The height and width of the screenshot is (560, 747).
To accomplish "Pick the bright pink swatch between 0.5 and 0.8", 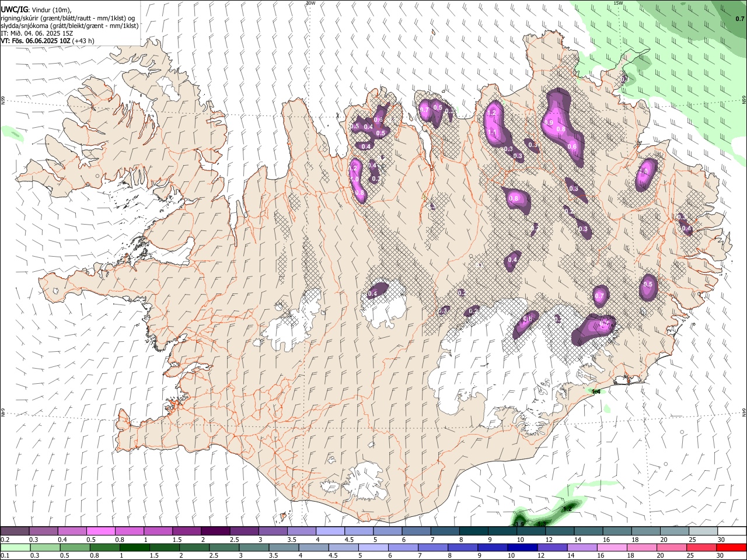I will pyautogui.click(x=101, y=531).
